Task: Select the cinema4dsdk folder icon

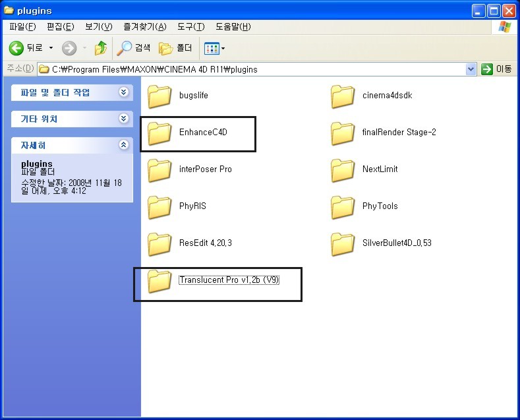Action: click(343, 96)
